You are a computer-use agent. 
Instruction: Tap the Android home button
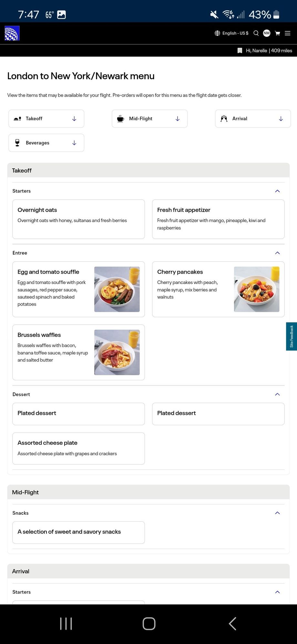[149, 624]
